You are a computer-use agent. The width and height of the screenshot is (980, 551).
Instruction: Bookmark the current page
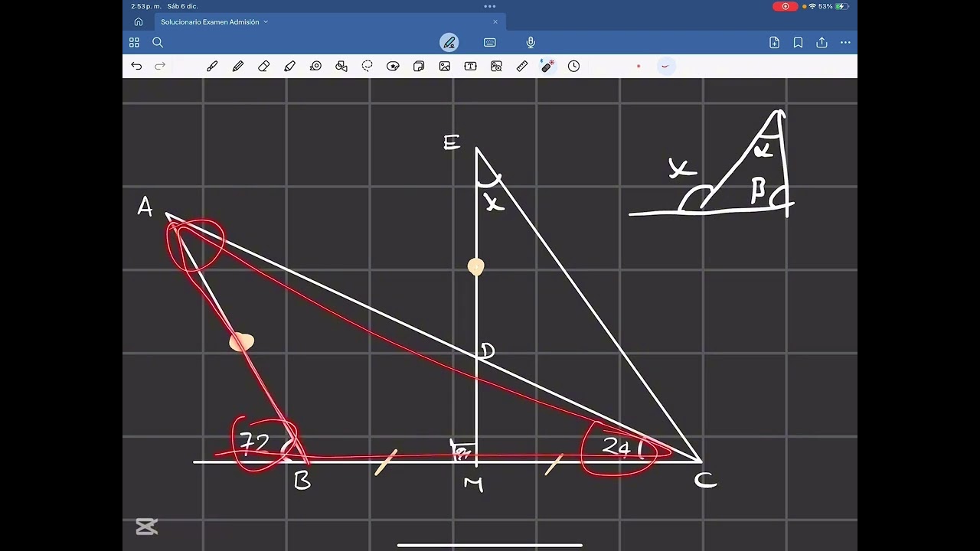coord(798,43)
